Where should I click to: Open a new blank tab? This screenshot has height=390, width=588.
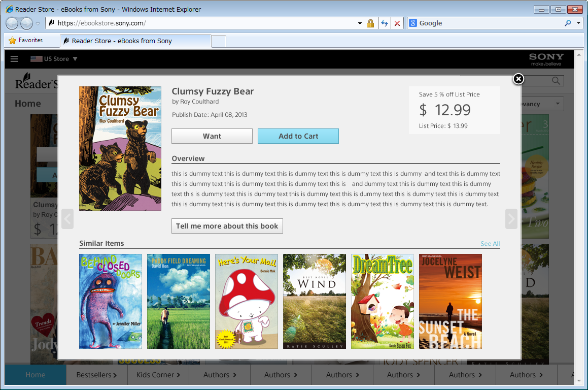tap(219, 41)
